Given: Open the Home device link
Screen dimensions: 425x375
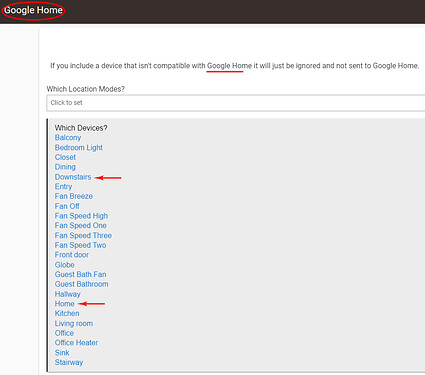Looking at the screenshot, I should (64, 304).
